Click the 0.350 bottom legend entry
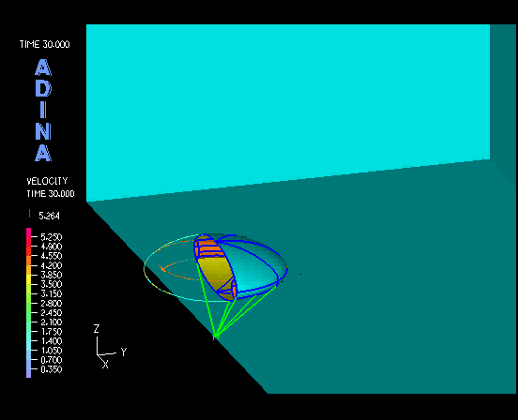The width and height of the screenshot is (518, 420). point(52,369)
